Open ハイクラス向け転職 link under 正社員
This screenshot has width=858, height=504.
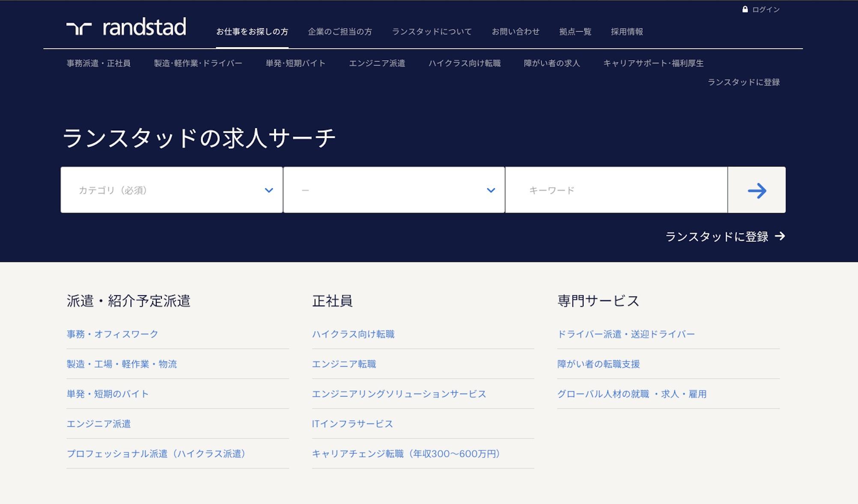353,334
